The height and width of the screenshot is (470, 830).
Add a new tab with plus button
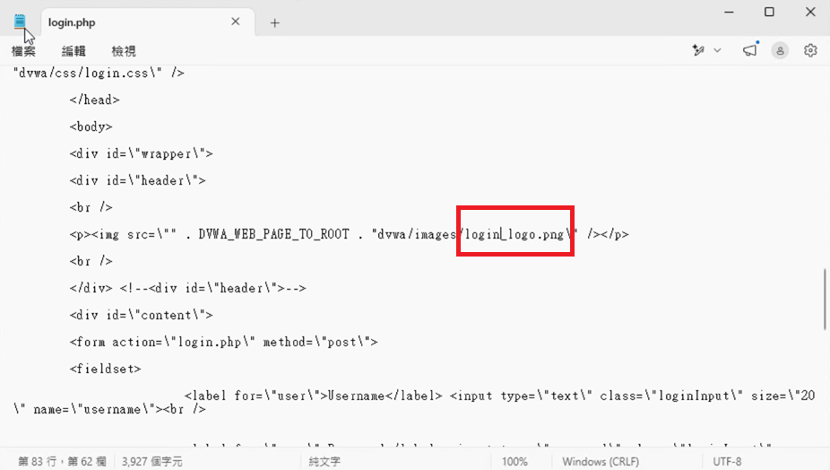tap(275, 23)
